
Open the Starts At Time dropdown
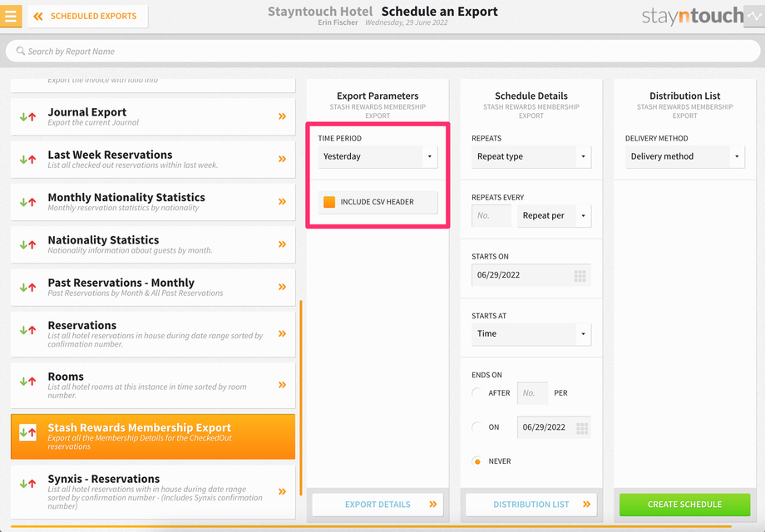(x=531, y=334)
